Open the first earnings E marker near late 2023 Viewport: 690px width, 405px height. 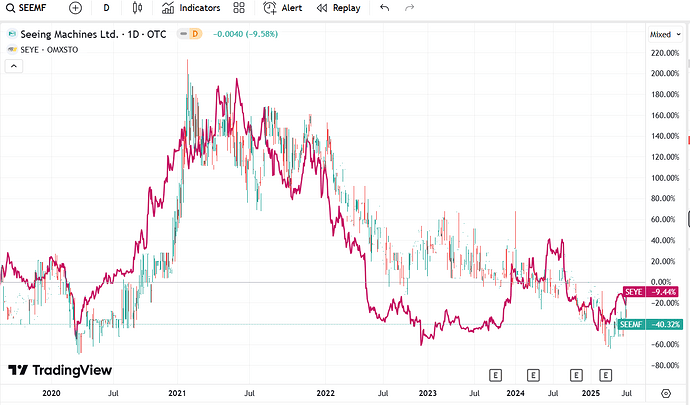tap(495, 375)
